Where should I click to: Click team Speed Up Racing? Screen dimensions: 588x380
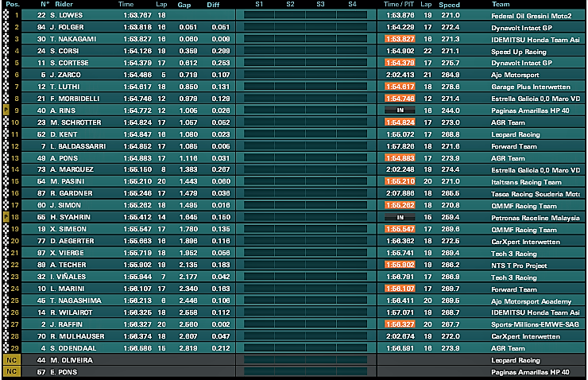[519, 52]
